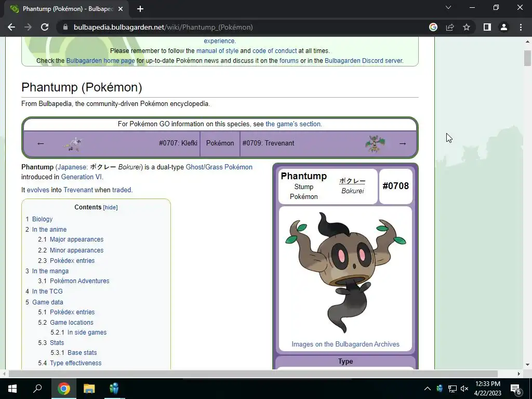Viewport: 532px width, 399px height.
Task: Click the horizontal scrollbar
Action: pyautogui.click(x=253, y=374)
